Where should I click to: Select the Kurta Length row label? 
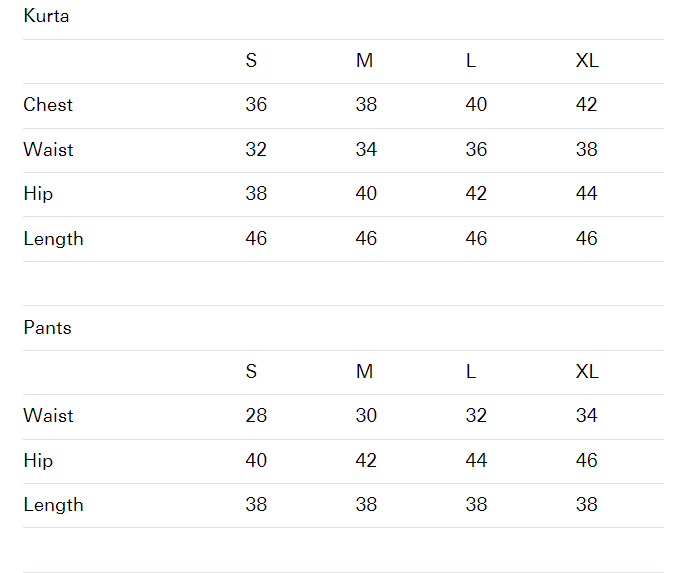[x=53, y=238]
